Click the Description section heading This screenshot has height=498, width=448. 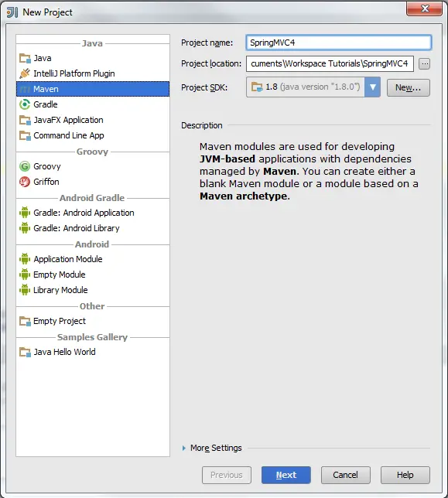[x=202, y=125]
